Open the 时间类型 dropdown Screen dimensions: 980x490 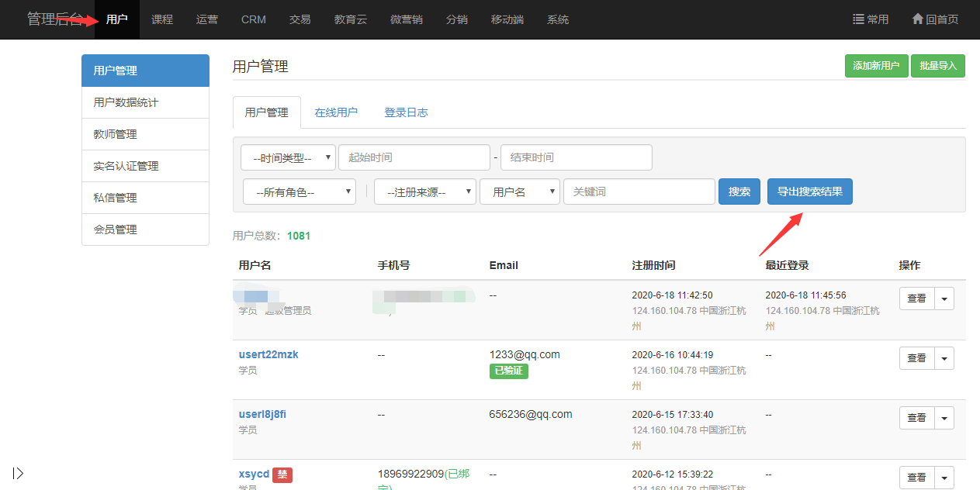(288, 157)
